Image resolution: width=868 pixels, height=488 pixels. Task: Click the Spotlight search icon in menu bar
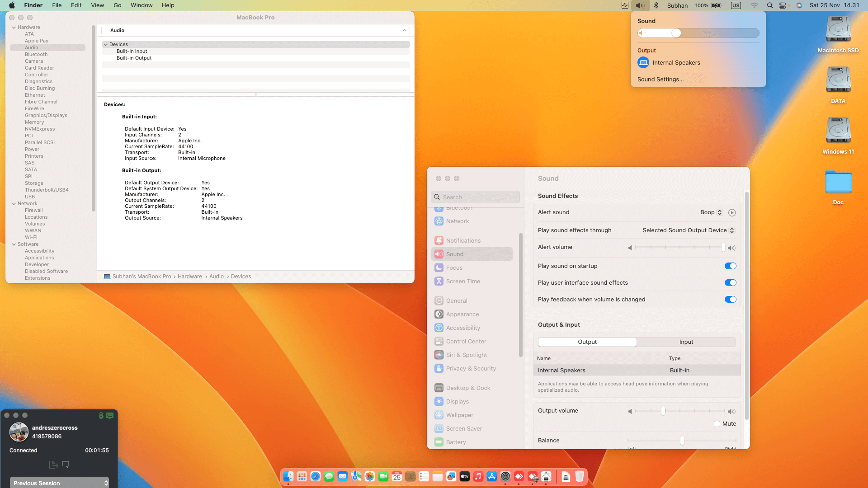click(769, 5)
